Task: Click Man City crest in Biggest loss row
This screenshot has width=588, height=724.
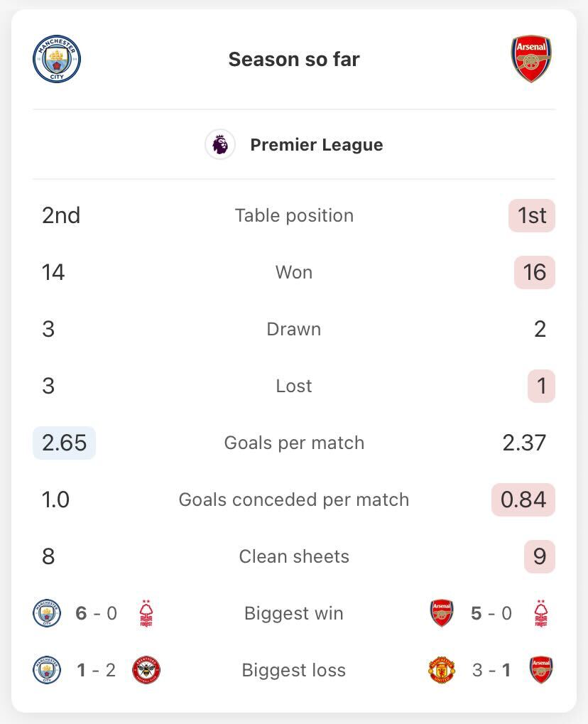Action: [x=47, y=670]
